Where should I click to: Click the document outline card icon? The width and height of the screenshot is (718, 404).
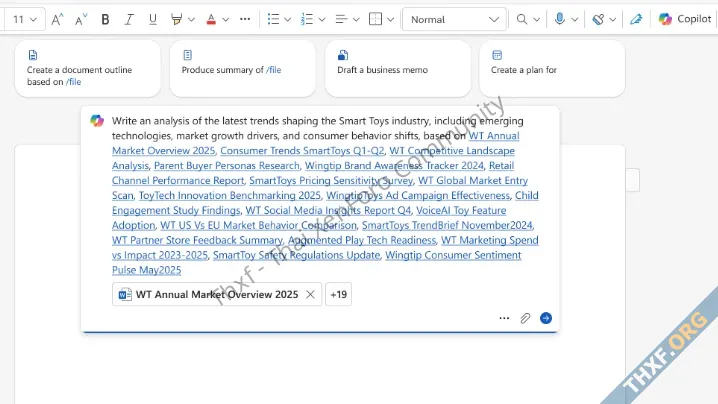(33, 55)
